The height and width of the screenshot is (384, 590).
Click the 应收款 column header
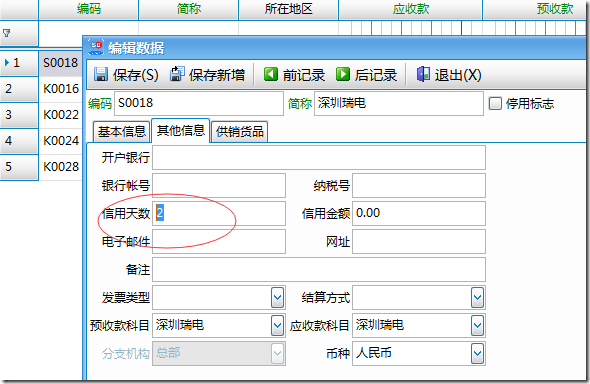[411, 9]
